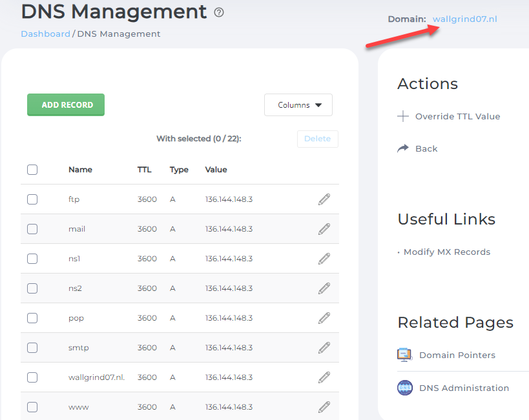The height and width of the screenshot is (420, 529).
Task: Click the 136.144.148.3 value in www row
Action: (x=229, y=407)
